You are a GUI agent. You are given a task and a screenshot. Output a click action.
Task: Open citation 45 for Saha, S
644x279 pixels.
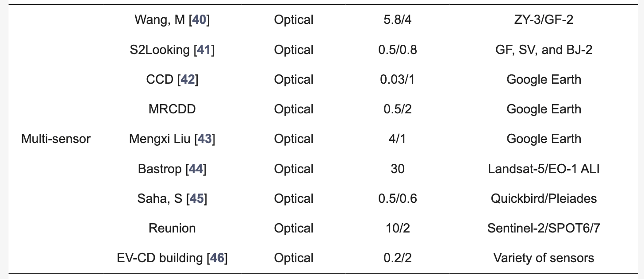tap(197, 198)
